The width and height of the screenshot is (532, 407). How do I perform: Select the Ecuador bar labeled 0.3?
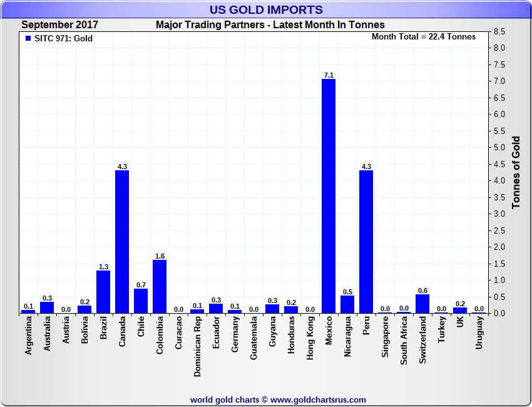click(x=216, y=309)
